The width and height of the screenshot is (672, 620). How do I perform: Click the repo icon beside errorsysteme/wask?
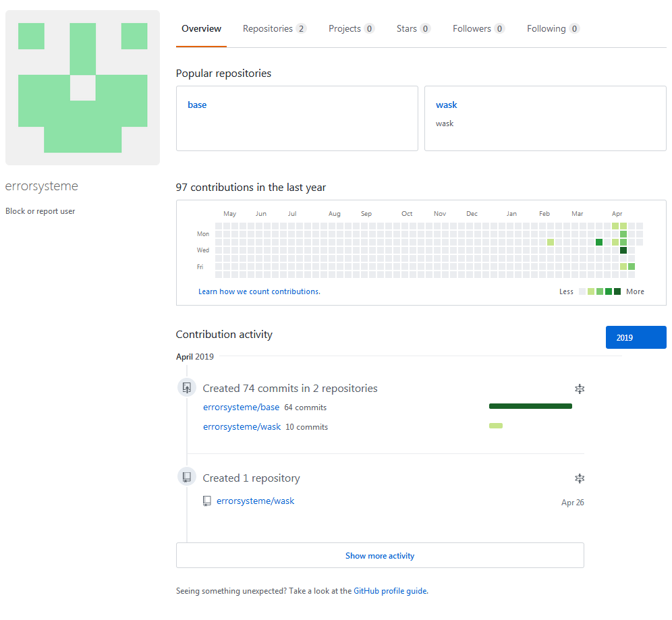(207, 501)
